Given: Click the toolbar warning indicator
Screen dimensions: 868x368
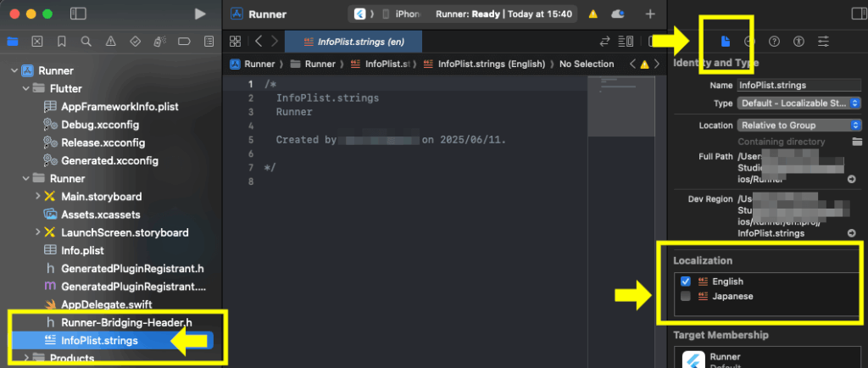Looking at the screenshot, I should click(x=593, y=14).
